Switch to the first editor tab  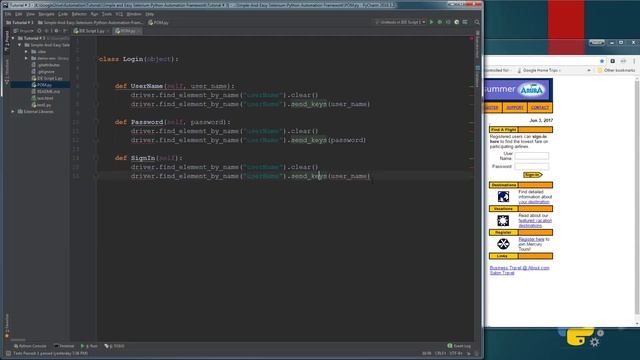pyautogui.click(x=91, y=31)
